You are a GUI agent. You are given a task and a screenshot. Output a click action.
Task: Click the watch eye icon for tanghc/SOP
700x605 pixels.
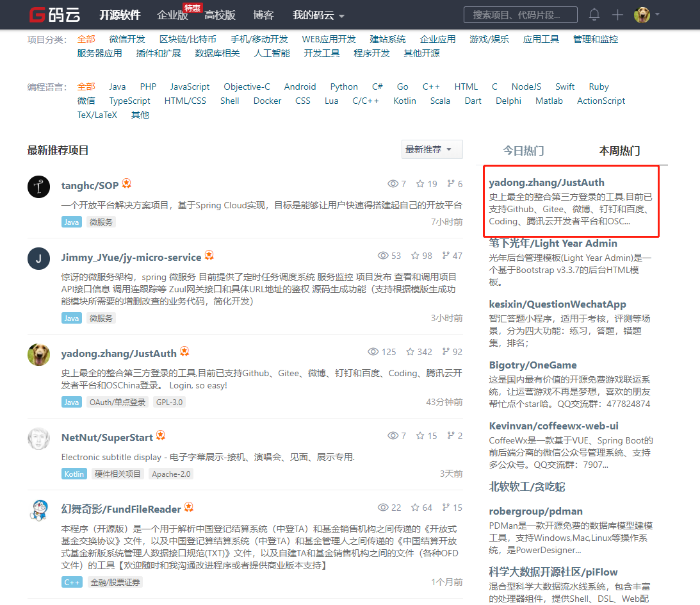393,184
